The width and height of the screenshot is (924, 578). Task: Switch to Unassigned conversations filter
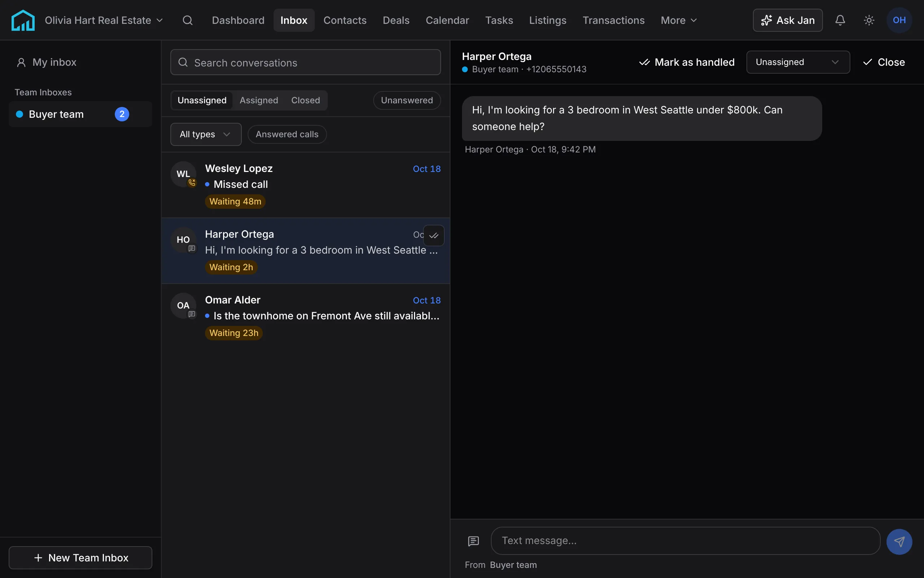202,100
